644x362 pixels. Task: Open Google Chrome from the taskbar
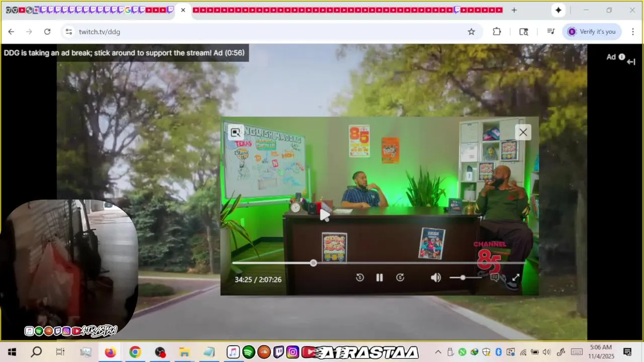(135, 352)
